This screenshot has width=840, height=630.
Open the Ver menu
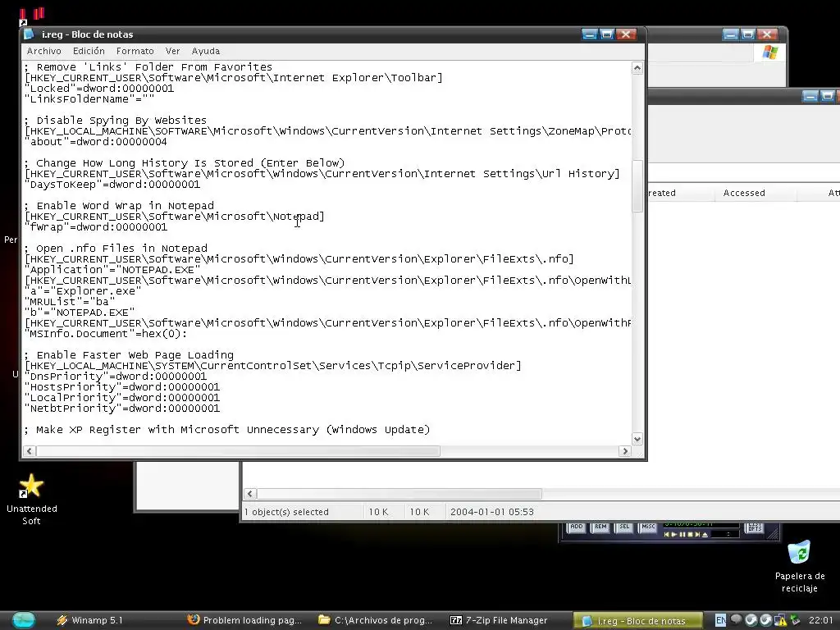(172, 51)
